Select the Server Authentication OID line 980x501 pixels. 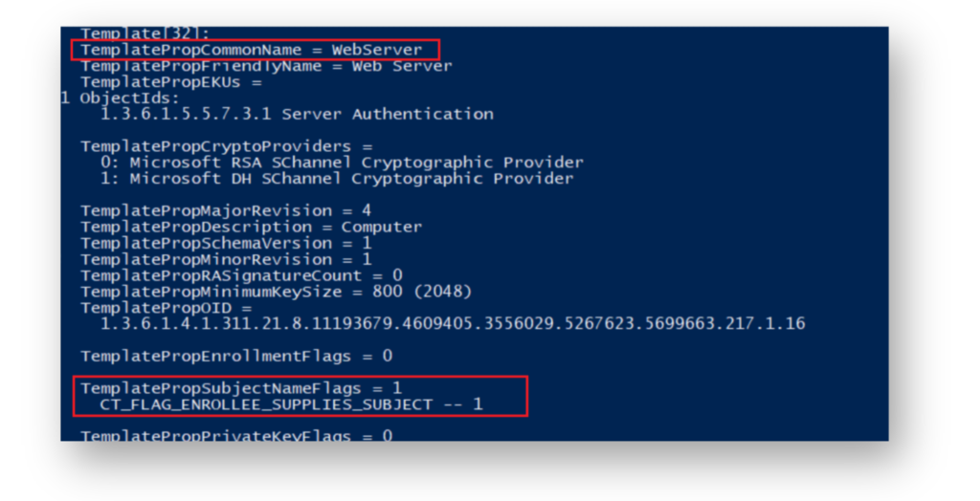[297, 115]
